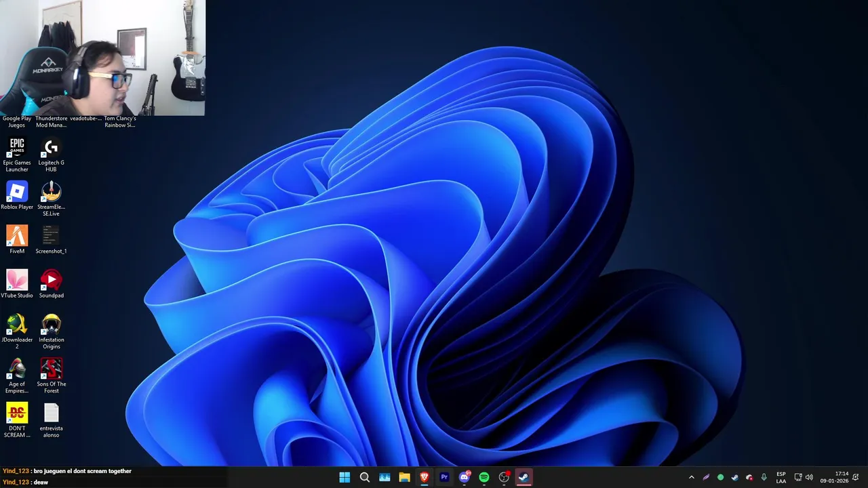Open the clock showing 17:14
This screenshot has width=868, height=488.
[834, 477]
